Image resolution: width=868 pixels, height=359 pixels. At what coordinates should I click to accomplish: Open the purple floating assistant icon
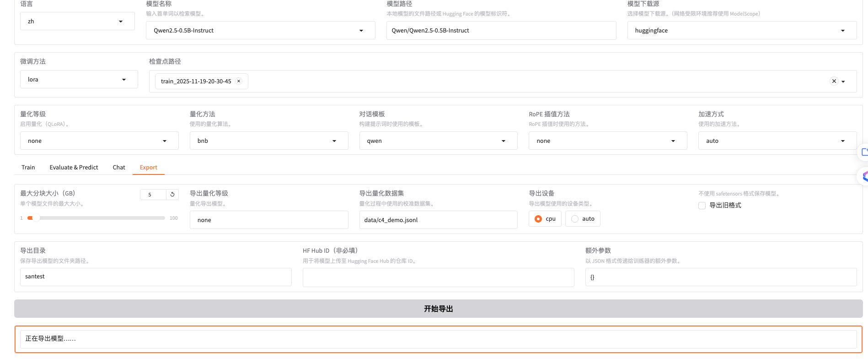pyautogui.click(x=864, y=176)
